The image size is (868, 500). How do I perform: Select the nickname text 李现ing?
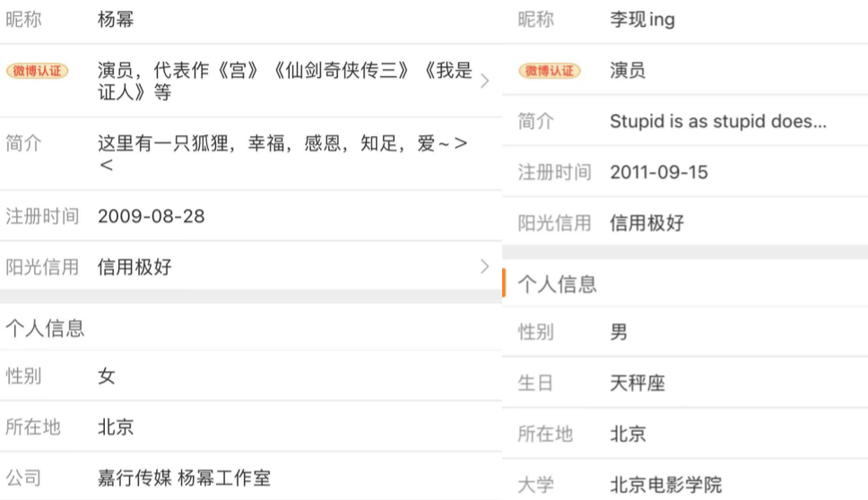[x=642, y=20]
